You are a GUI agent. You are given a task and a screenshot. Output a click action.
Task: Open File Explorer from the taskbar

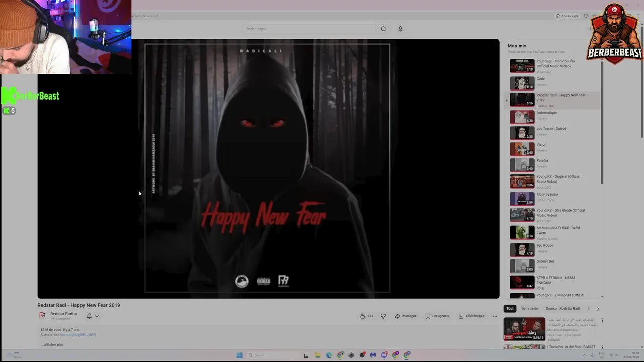317,355
